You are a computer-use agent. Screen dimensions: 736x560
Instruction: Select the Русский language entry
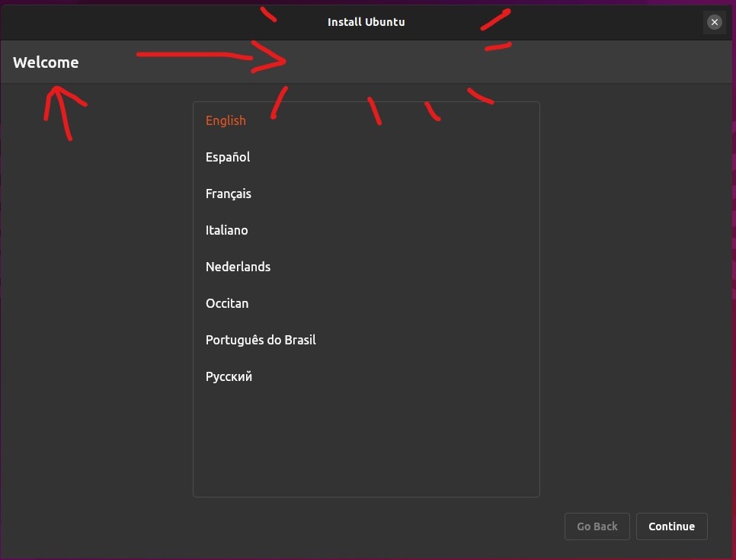[229, 376]
